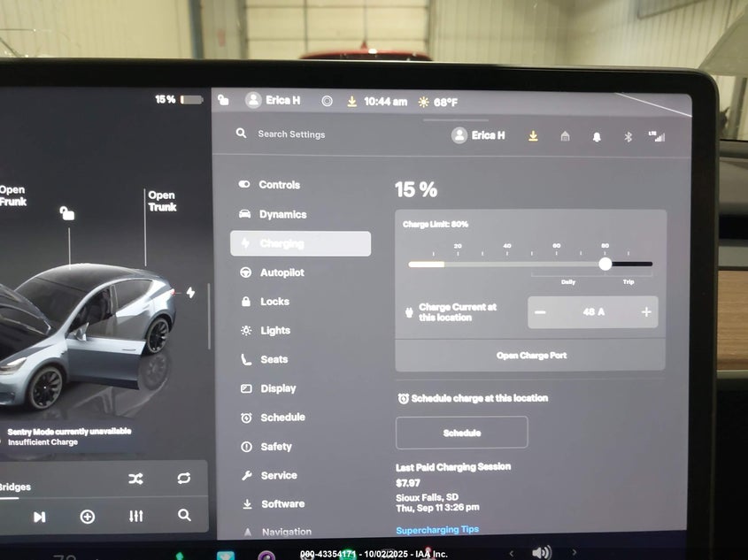Toggle repeat playback mode
This screenshot has height=560, width=748.
(183, 479)
